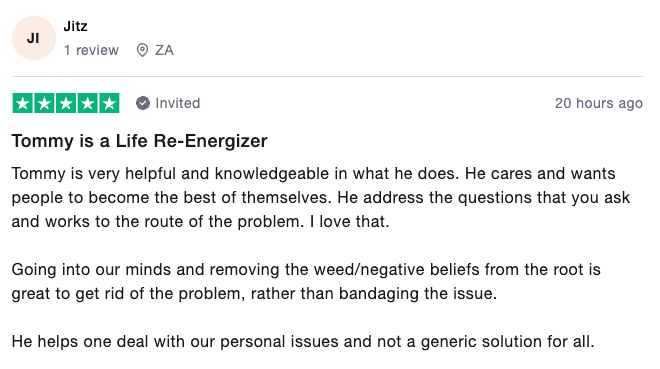Screen dimensions: 660x369
Task: Click the JI avatar circle
Action: (x=34, y=38)
